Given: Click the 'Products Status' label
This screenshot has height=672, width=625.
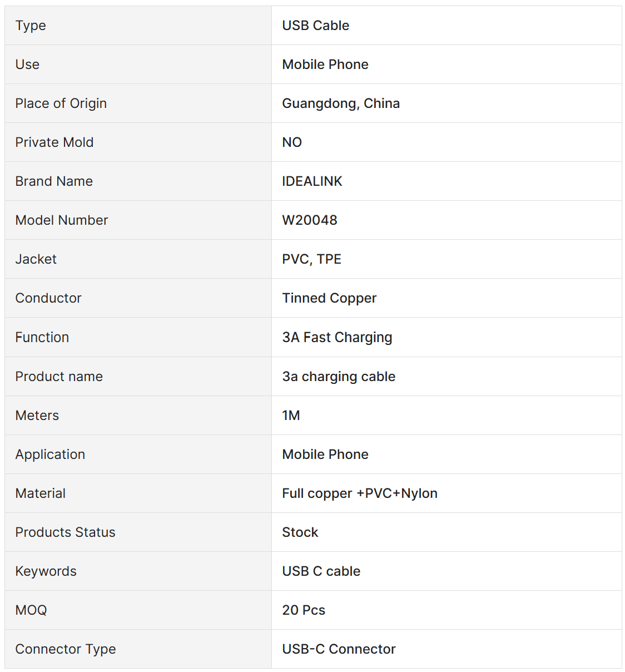Looking at the screenshot, I should (x=65, y=532).
